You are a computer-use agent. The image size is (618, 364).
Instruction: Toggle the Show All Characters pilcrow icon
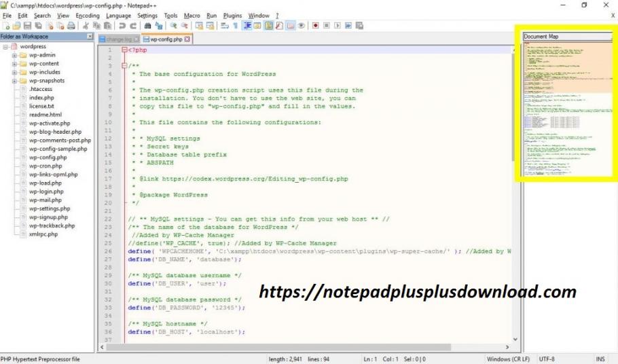[236, 26]
